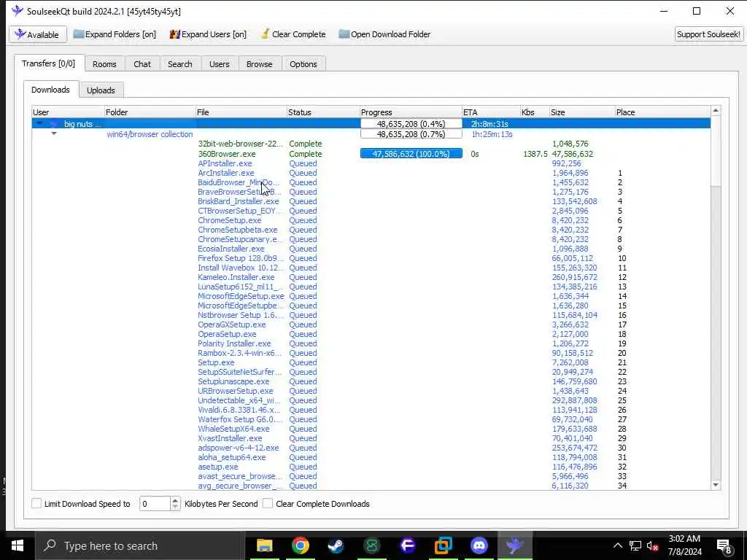Tick Clear Complete Downloads checkbox

point(268,503)
